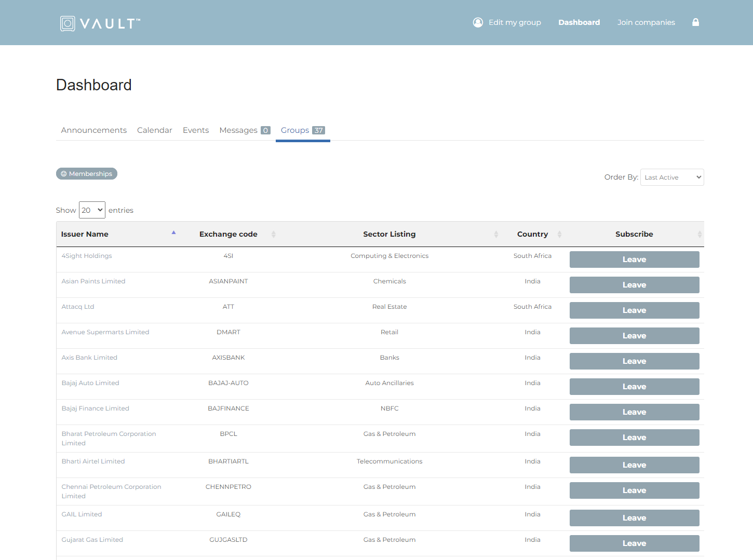Click the ASIANPAINT exchange code cell
This screenshot has width=753, height=560.
click(x=228, y=281)
